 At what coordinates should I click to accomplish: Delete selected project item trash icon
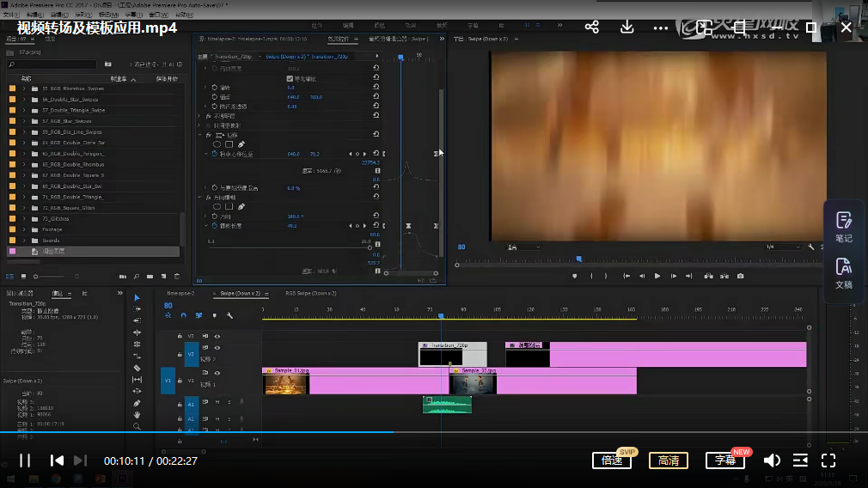pyautogui.click(x=177, y=277)
